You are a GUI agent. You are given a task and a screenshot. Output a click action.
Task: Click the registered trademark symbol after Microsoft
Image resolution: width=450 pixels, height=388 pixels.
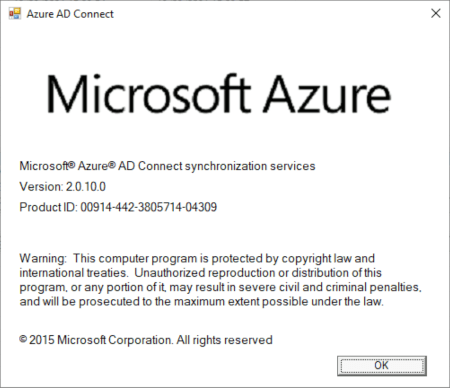point(72,164)
